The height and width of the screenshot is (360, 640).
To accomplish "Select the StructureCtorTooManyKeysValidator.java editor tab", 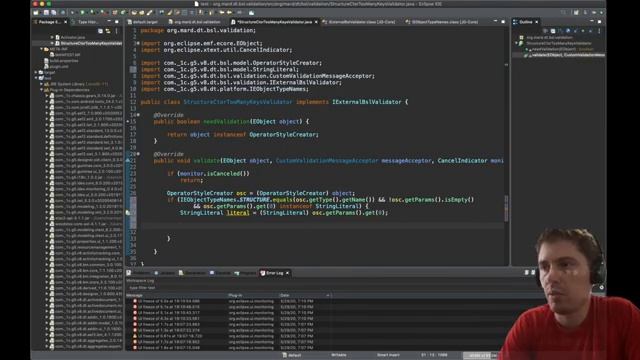I will coord(273,22).
